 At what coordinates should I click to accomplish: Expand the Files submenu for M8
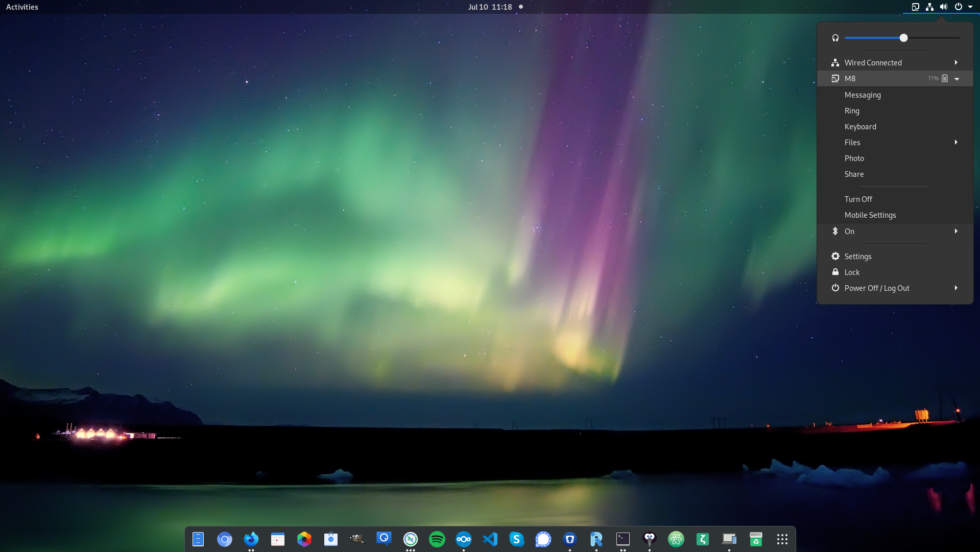point(956,142)
